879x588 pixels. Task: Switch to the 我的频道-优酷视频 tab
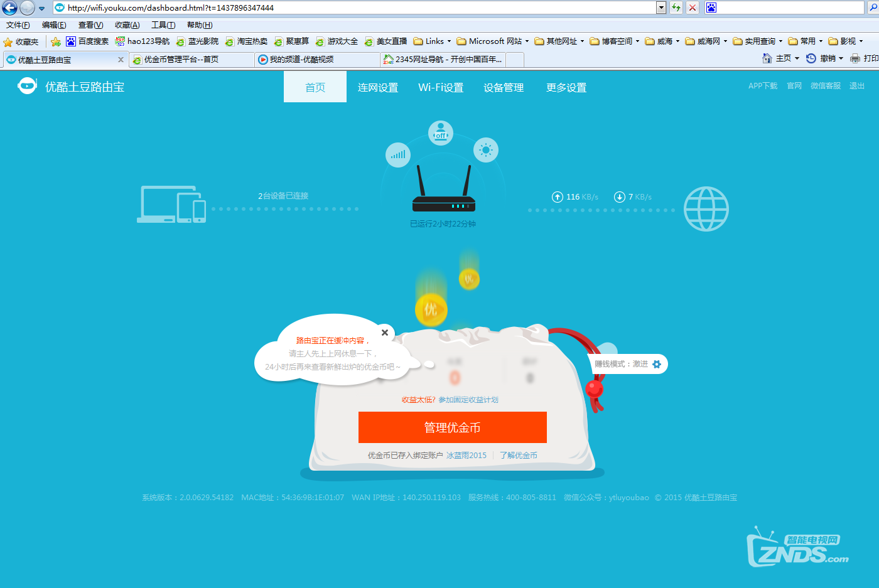click(x=317, y=60)
